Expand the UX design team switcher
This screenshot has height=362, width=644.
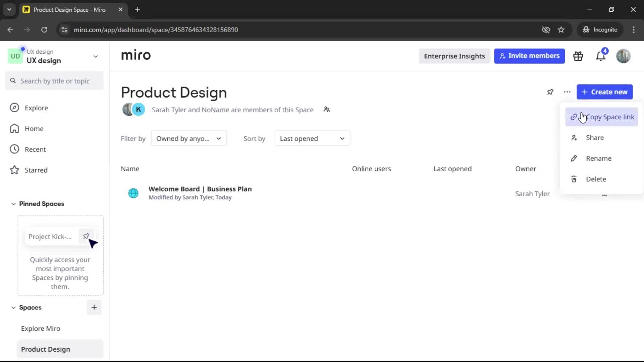point(96,56)
